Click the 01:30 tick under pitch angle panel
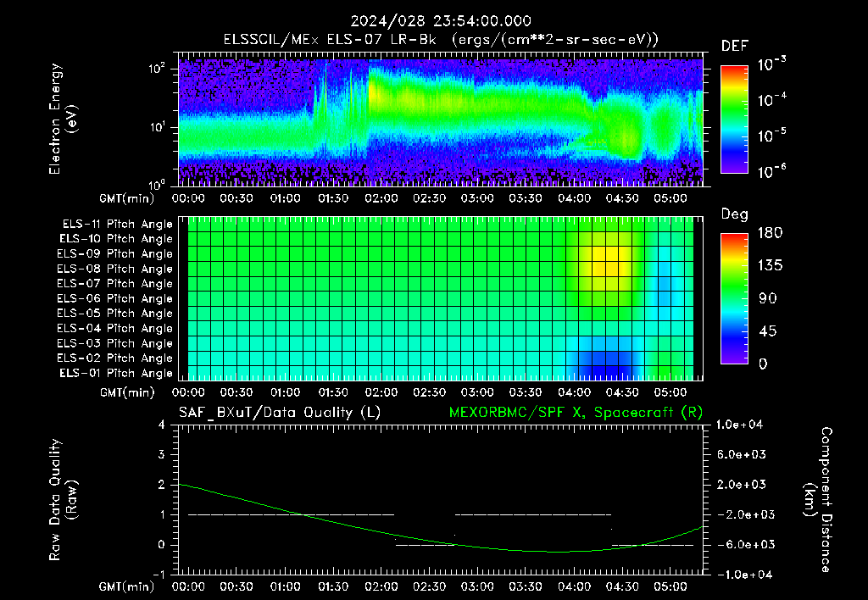 (332, 392)
